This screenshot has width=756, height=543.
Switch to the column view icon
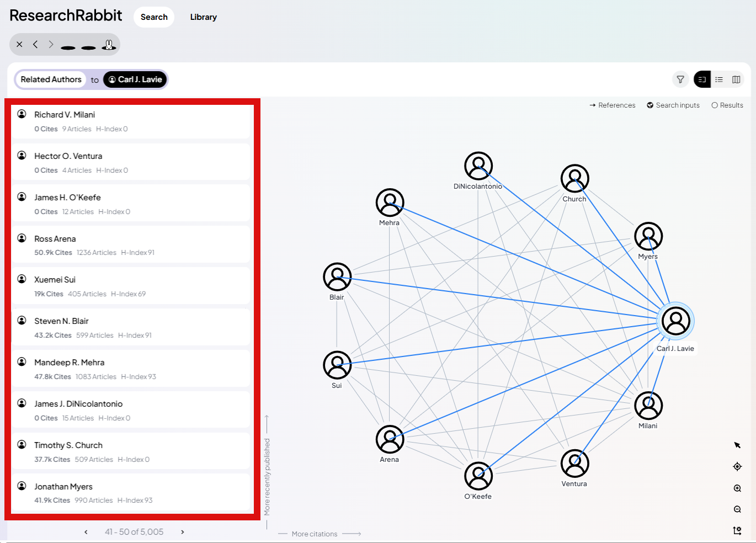(736, 79)
